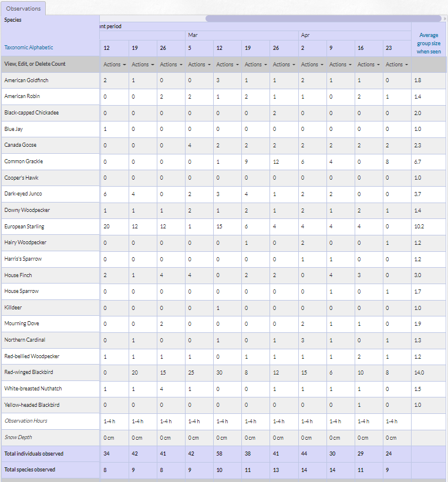Open the Actions dropdown for Apr 16
Viewport: 448px width, 482px height.
coord(369,65)
